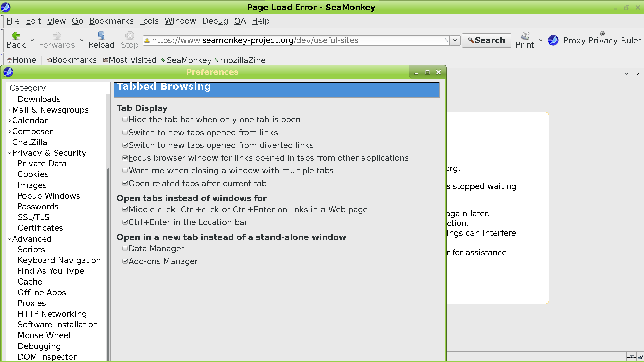The image size is (644, 362).
Task: Reload the current page
Action: point(101,40)
